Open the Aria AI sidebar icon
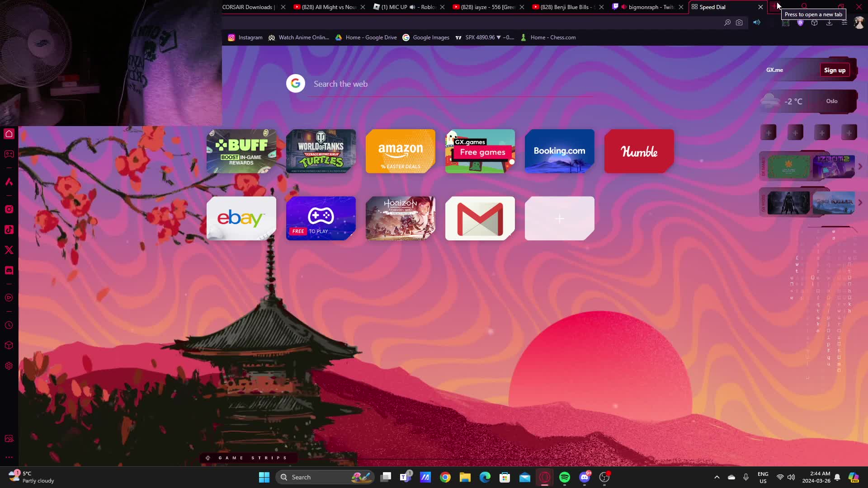This screenshot has height=488, width=868. [9, 182]
